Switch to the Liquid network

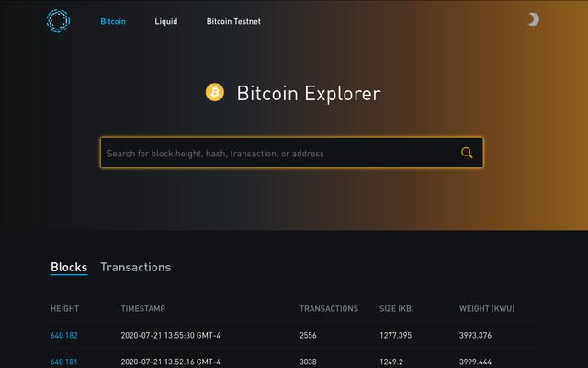pos(166,22)
